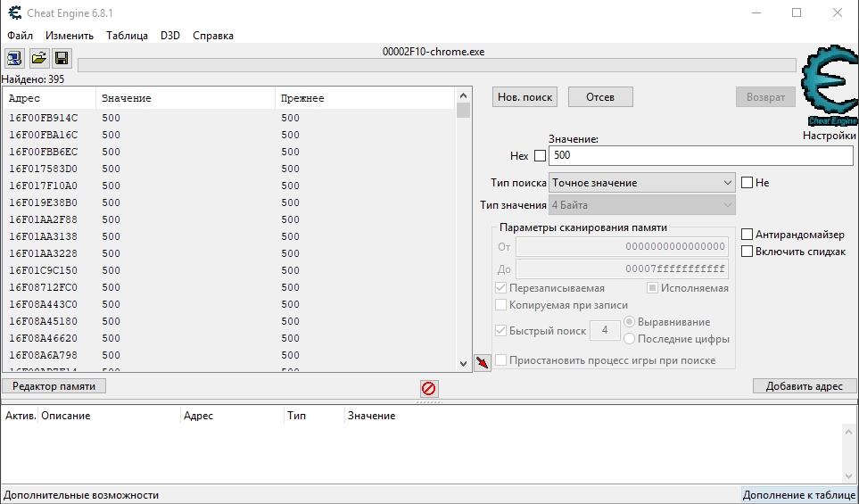Screen dimensions: 859x504
Task: Toggle Приостановить процесс игры при поиске
Action: [x=500, y=360]
